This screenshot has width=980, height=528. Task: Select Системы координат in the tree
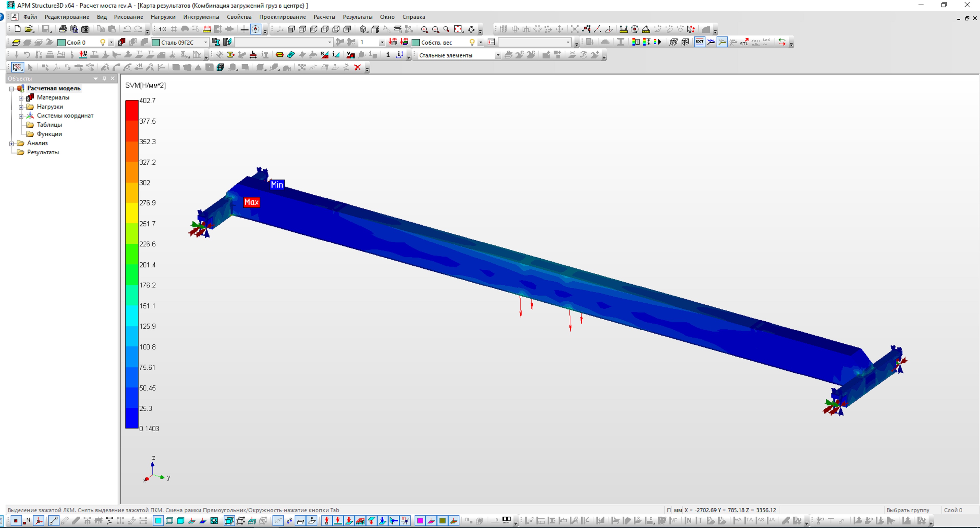65,116
